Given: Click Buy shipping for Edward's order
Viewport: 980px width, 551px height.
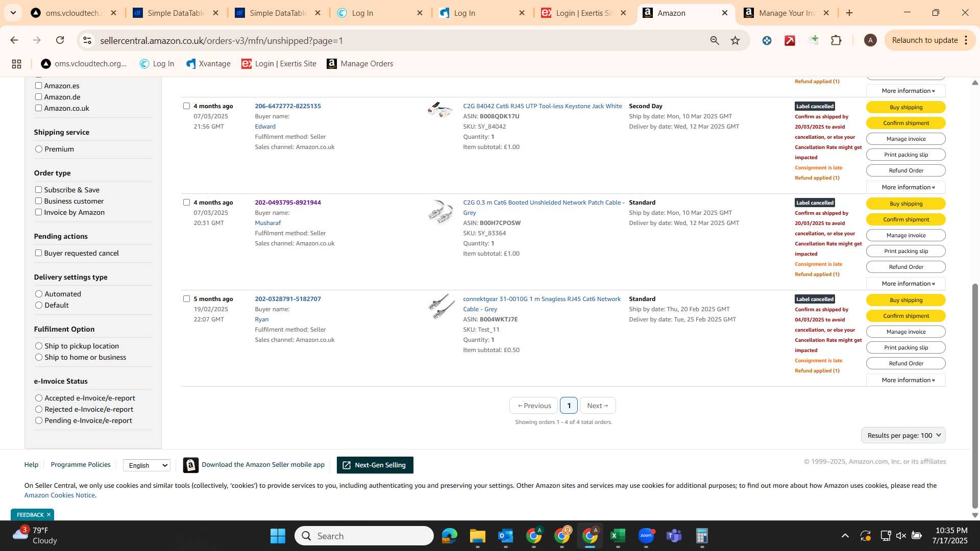Looking at the screenshot, I should coord(906,107).
